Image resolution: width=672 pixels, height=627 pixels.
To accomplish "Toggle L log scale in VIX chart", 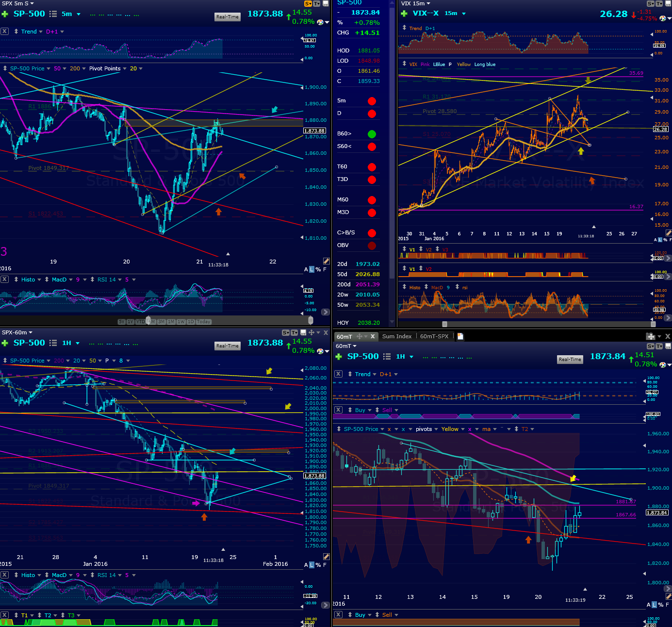I will click(659, 240).
